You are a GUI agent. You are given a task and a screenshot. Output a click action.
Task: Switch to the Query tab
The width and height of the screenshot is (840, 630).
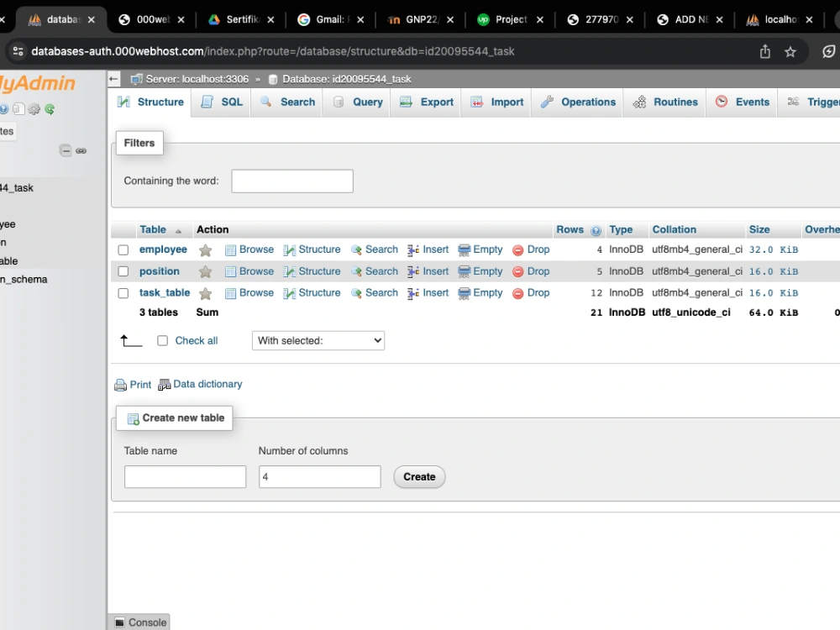[358, 102]
